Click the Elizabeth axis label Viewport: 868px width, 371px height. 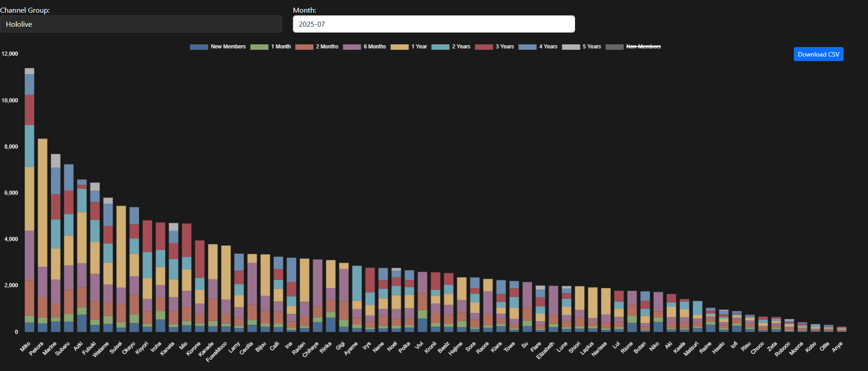pyautogui.click(x=545, y=351)
